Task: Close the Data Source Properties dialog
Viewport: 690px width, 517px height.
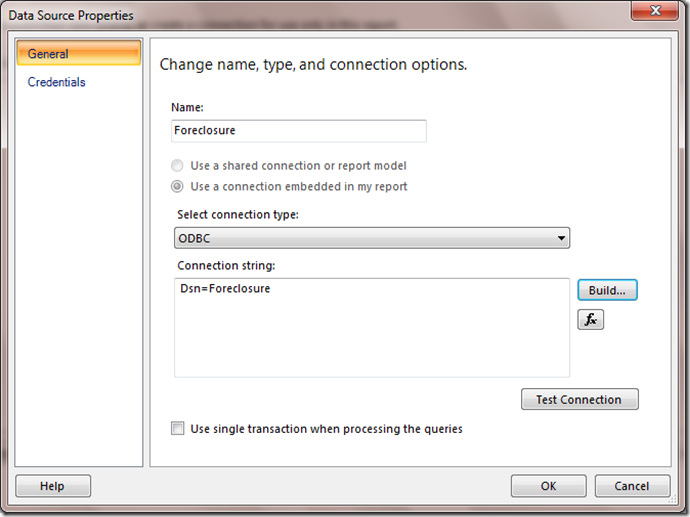Action: 655,10
